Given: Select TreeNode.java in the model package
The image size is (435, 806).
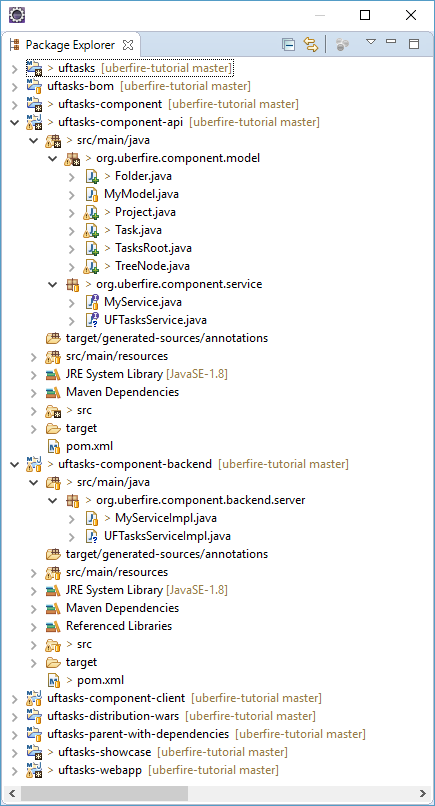Looking at the screenshot, I should [147, 266].
